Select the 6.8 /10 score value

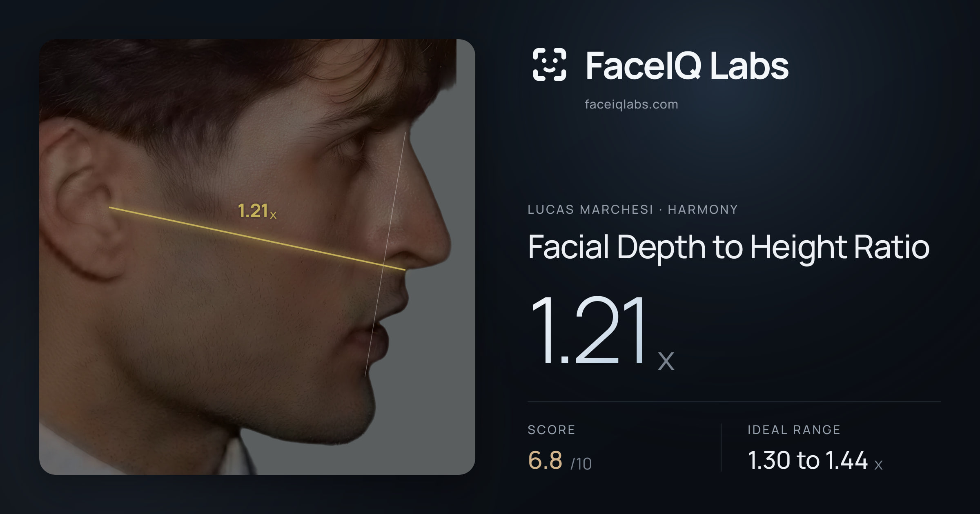point(560,461)
